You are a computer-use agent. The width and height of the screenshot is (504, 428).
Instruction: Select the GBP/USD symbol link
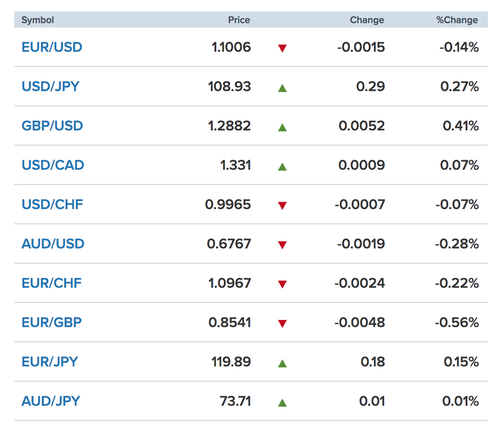52,126
